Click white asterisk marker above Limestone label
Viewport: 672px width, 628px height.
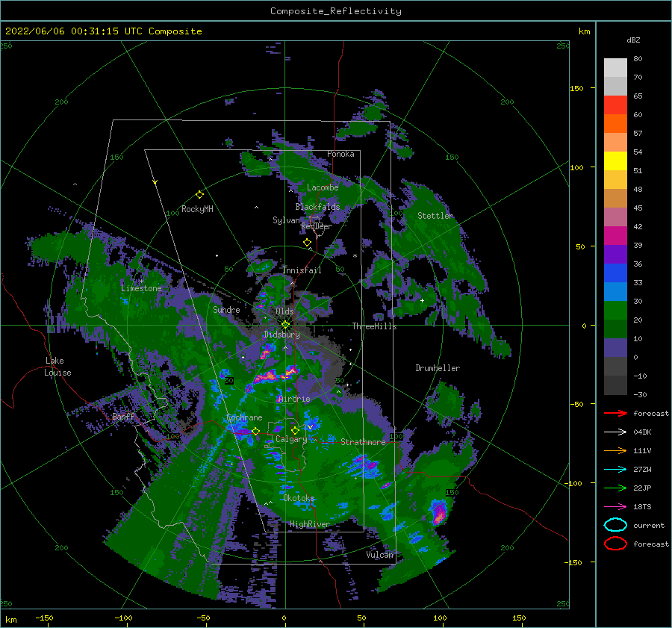141,282
